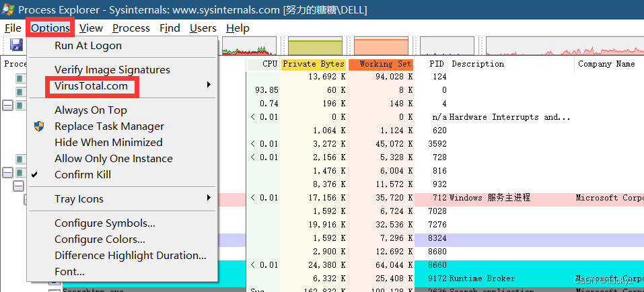Click the 93.85 CPU value
Viewport: 644px width, 292px height.
pyautogui.click(x=266, y=90)
